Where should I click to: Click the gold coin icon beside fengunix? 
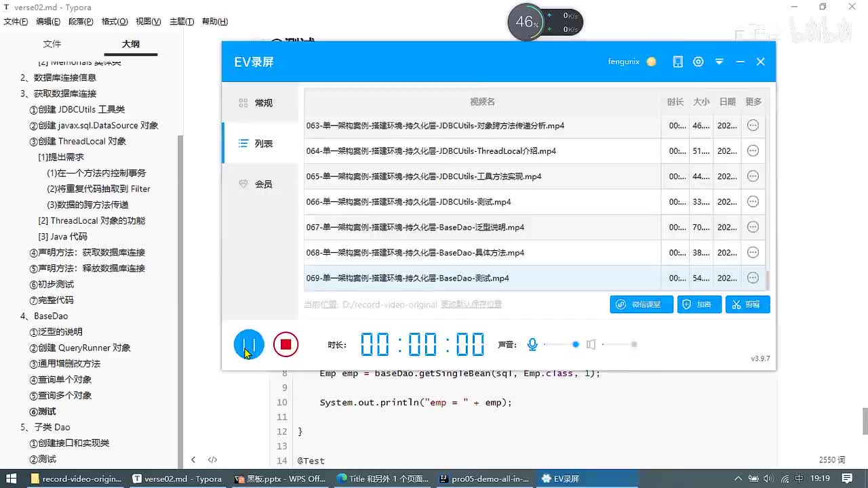(x=652, y=62)
